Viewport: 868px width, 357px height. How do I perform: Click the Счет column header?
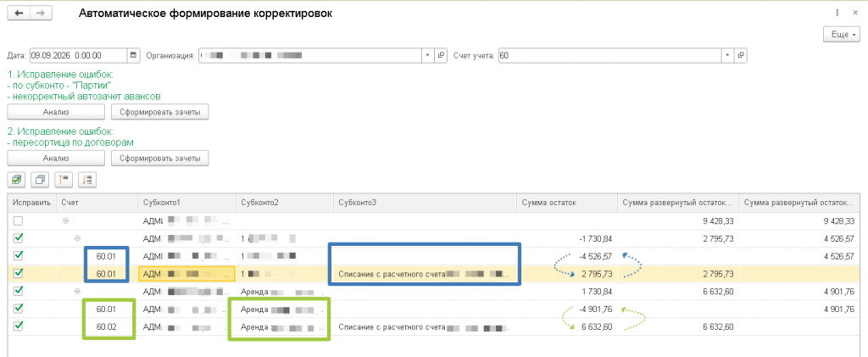coord(97,203)
